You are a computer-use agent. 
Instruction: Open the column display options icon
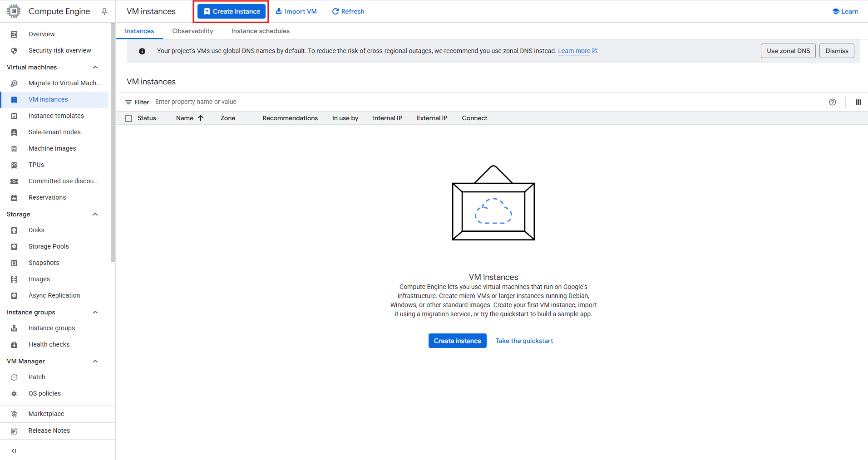pyautogui.click(x=858, y=102)
